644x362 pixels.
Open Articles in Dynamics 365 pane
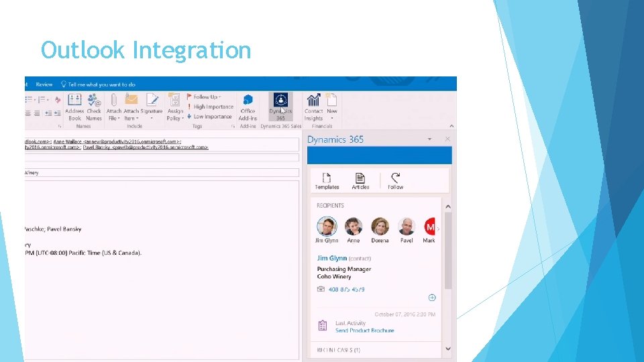click(x=360, y=181)
